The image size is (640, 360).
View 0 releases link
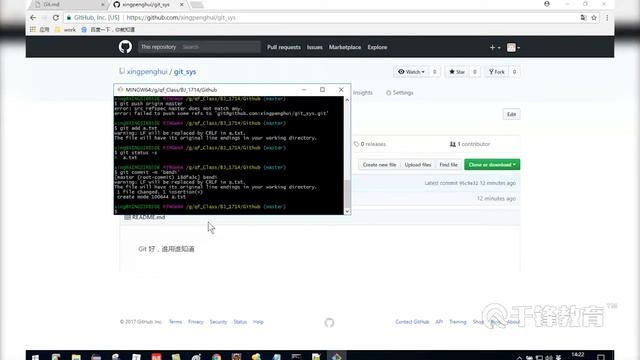point(370,144)
